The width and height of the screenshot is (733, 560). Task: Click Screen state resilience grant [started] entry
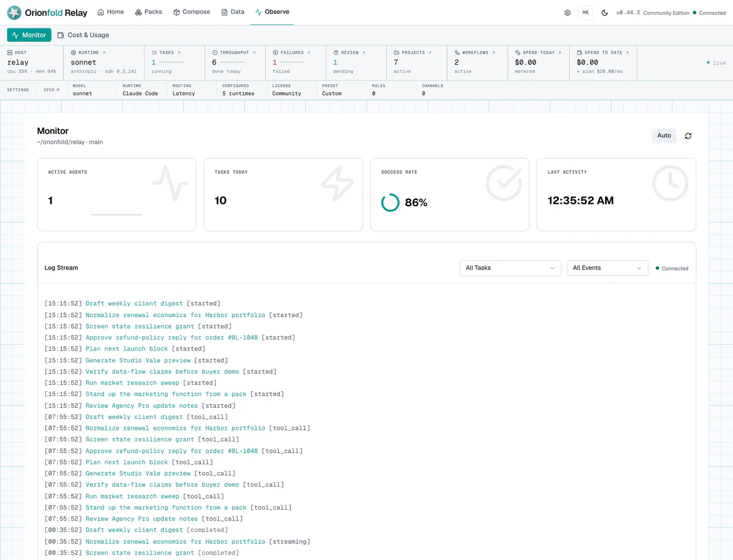[138, 326]
